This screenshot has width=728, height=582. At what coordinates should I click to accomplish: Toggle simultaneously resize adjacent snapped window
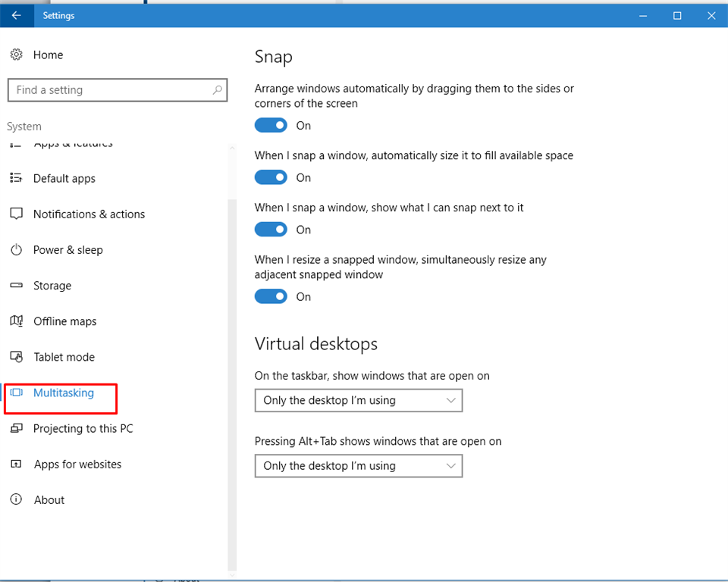coord(271,296)
